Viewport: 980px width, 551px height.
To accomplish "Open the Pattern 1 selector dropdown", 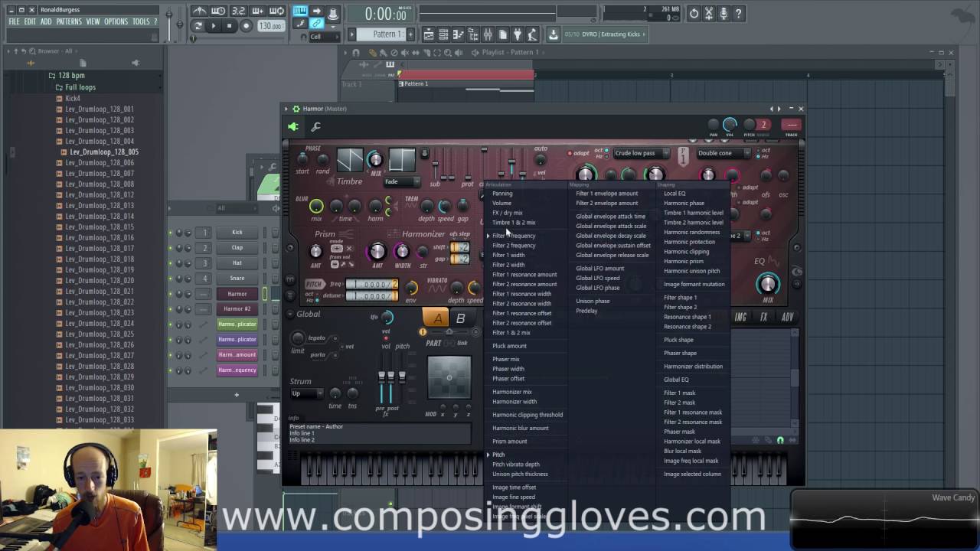I will [387, 34].
